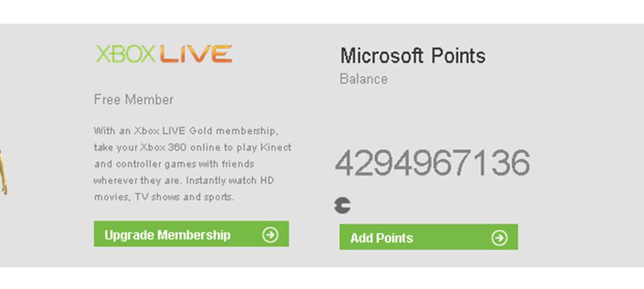Click the 'movies, TV shows and sports' line
The width and height of the screenshot is (644, 289).
(164, 197)
